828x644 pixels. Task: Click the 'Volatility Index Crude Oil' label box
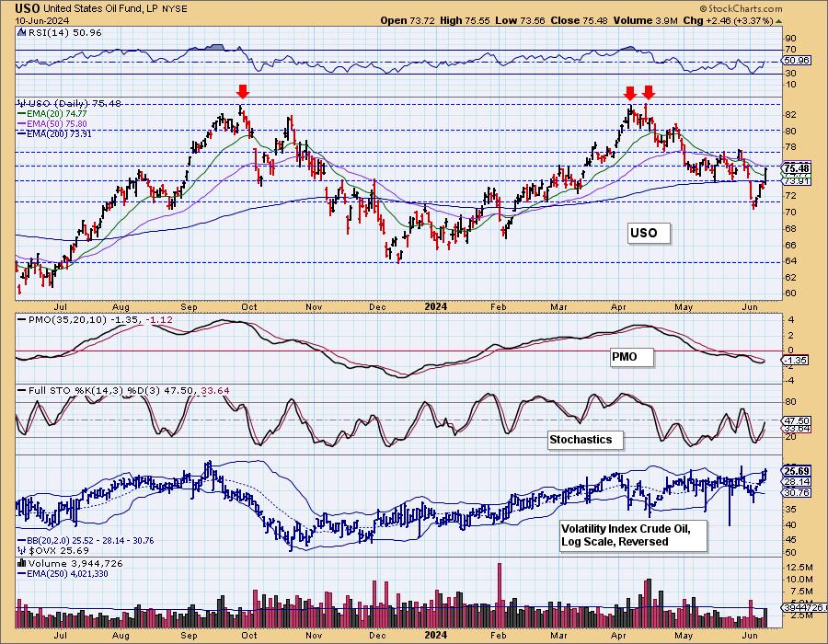tap(633, 535)
